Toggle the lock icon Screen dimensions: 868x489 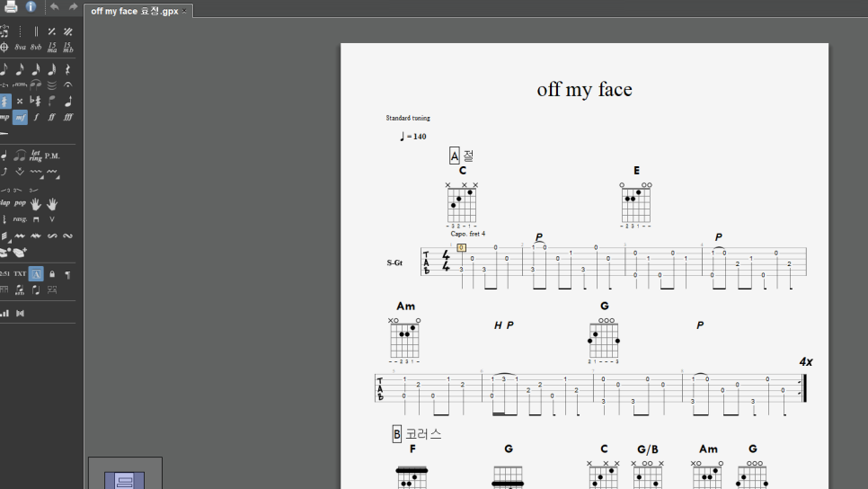52,273
